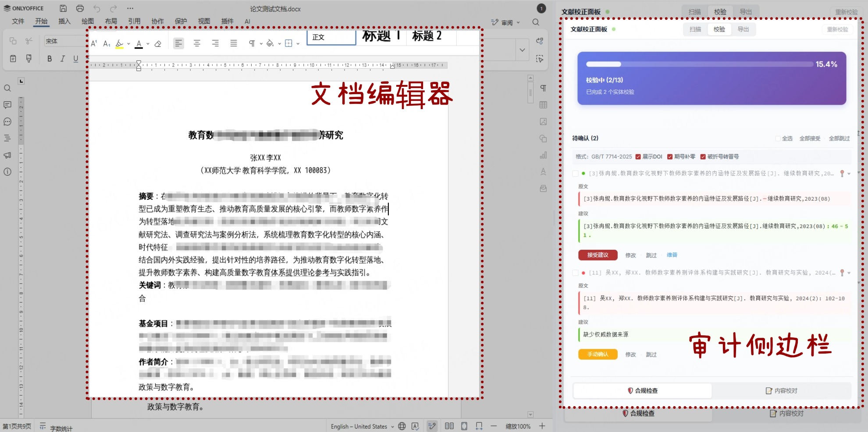Toggle underline formatting
Viewport: 868px width, 432px height.
pyautogui.click(x=76, y=59)
